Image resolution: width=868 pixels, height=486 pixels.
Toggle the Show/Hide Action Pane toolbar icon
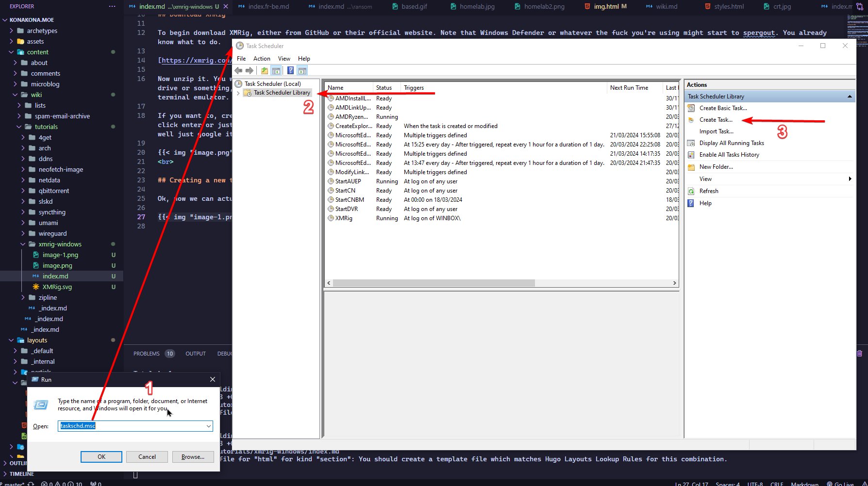point(302,71)
